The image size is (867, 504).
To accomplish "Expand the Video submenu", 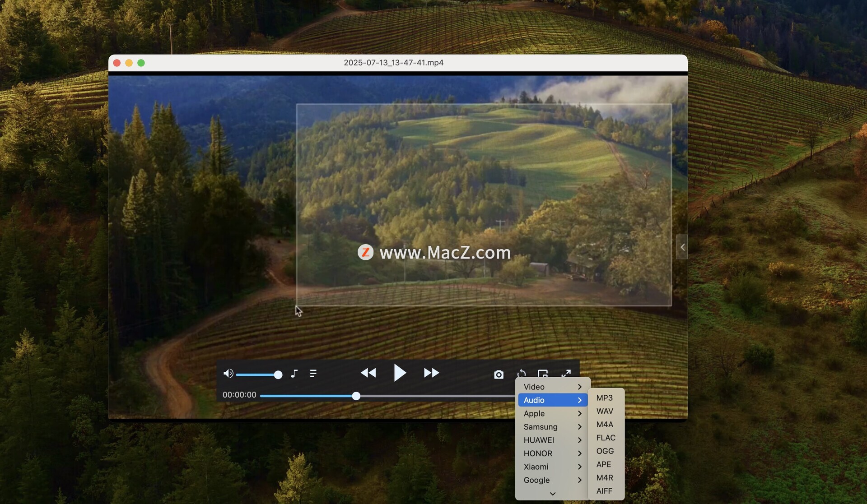I will (552, 387).
